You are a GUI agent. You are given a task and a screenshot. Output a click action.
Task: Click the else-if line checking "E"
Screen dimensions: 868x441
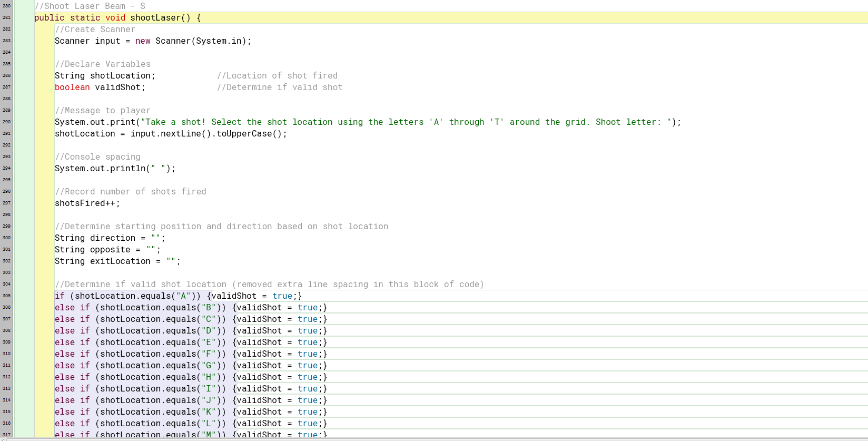tap(191, 342)
